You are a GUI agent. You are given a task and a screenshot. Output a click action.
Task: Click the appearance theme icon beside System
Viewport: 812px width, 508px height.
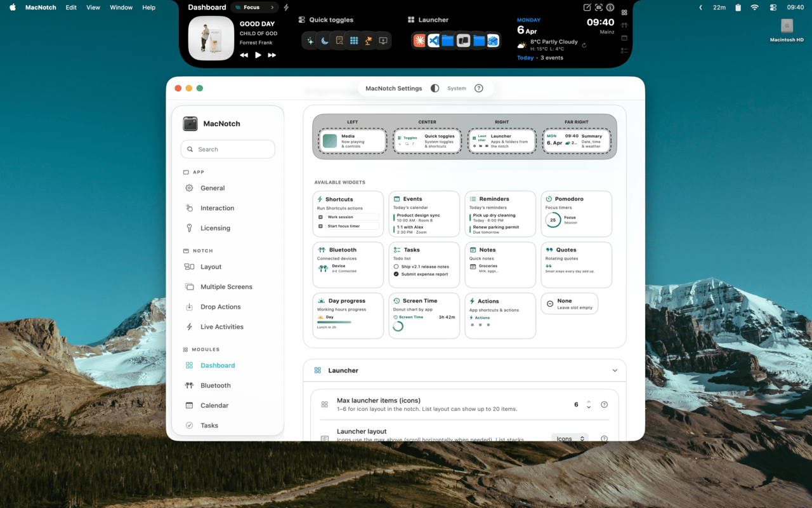[x=435, y=88]
